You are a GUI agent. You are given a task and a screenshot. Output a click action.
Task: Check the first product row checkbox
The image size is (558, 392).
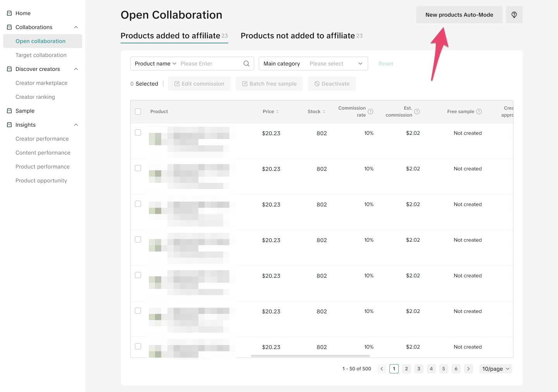point(138,132)
